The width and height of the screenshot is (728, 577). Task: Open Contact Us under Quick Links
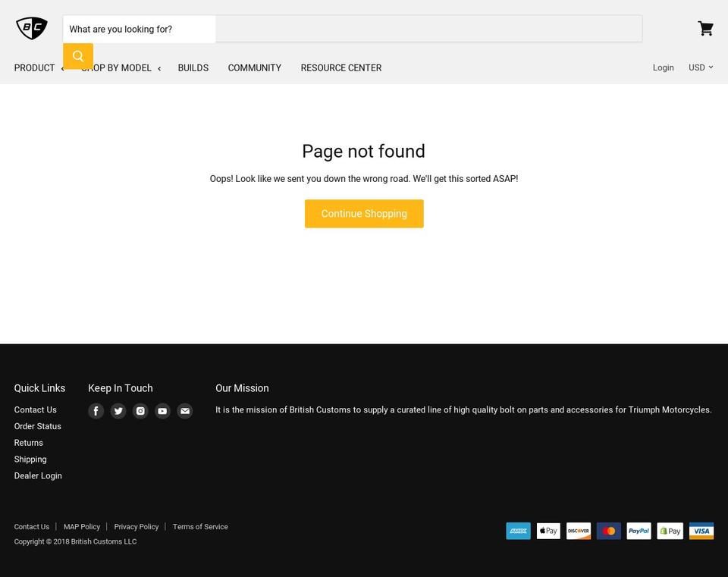(36, 410)
